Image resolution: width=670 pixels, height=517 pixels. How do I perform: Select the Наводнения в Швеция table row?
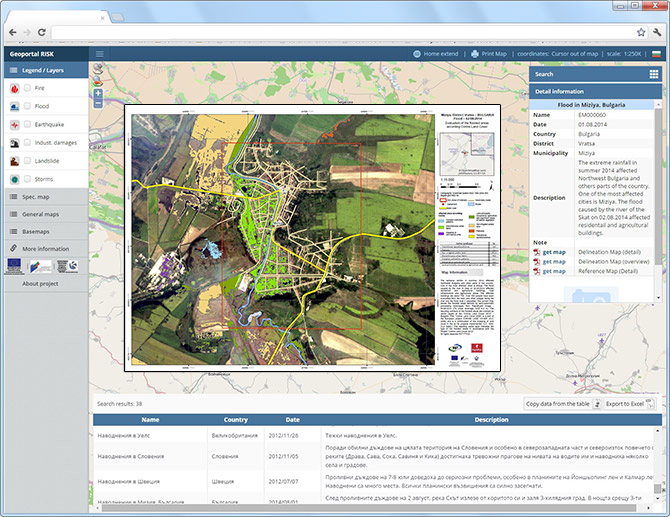pyautogui.click(x=374, y=482)
